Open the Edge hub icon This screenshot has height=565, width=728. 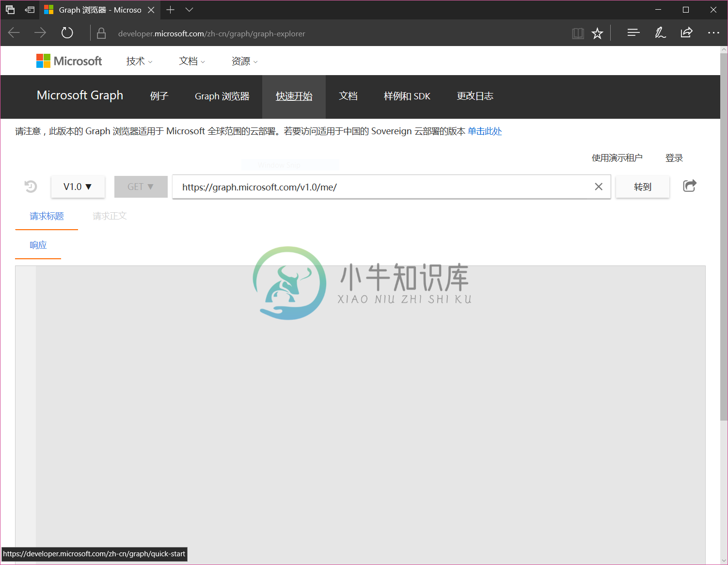click(633, 33)
